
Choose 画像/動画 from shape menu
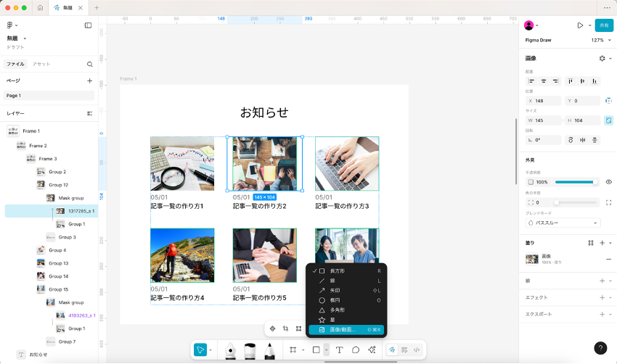[x=347, y=330]
